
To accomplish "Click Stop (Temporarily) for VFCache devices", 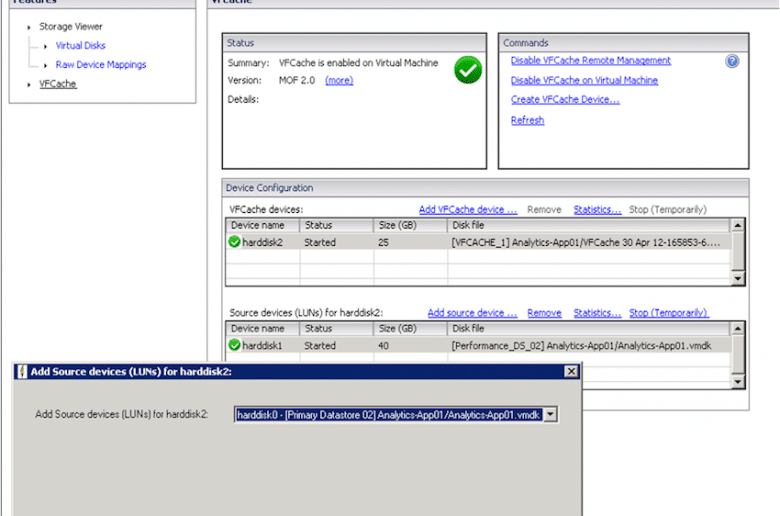I will pos(668,209).
